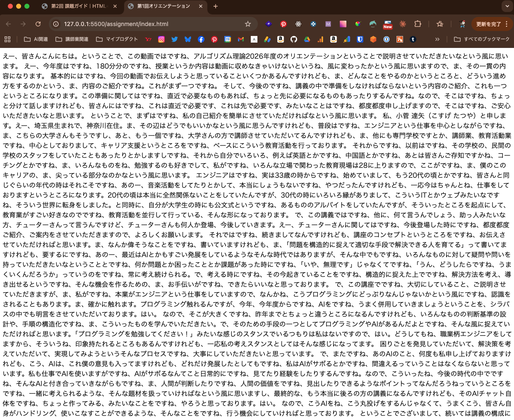514x420 pixels.
Task: Click the Claude starburst extension icon
Action: pos(403,24)
